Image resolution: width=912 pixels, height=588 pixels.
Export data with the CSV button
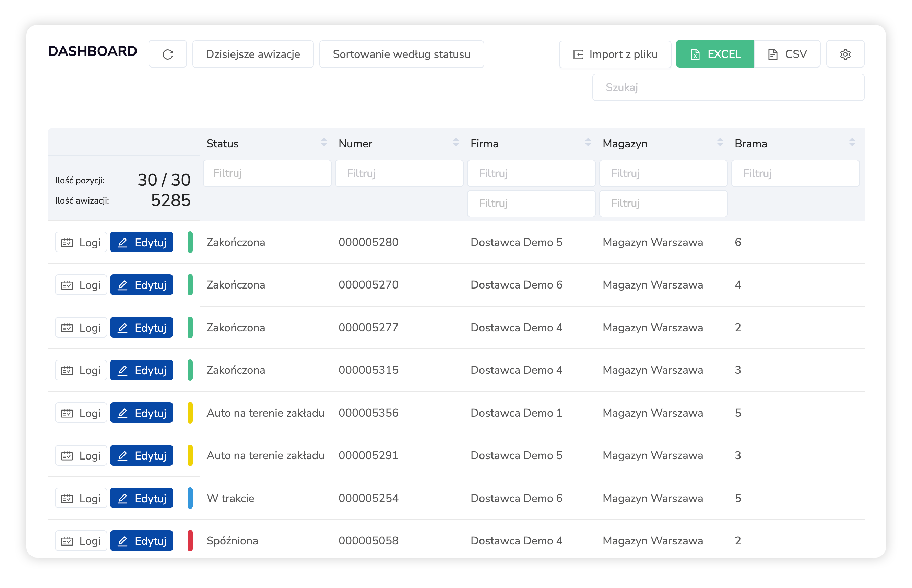[787, 54]
